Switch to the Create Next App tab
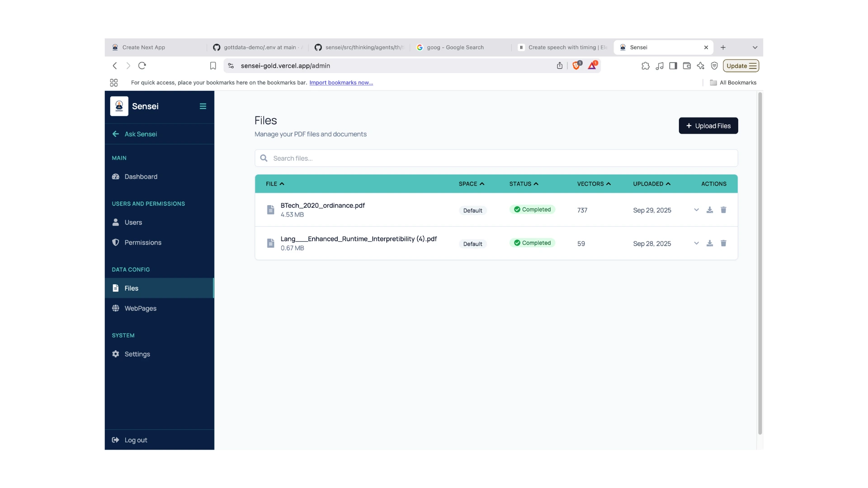This screenshot has width=868, height=488. coord(156,47)
